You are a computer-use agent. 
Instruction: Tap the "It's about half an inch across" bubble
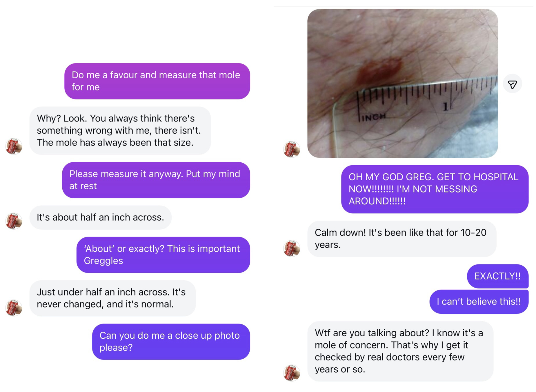coord(100,217)
